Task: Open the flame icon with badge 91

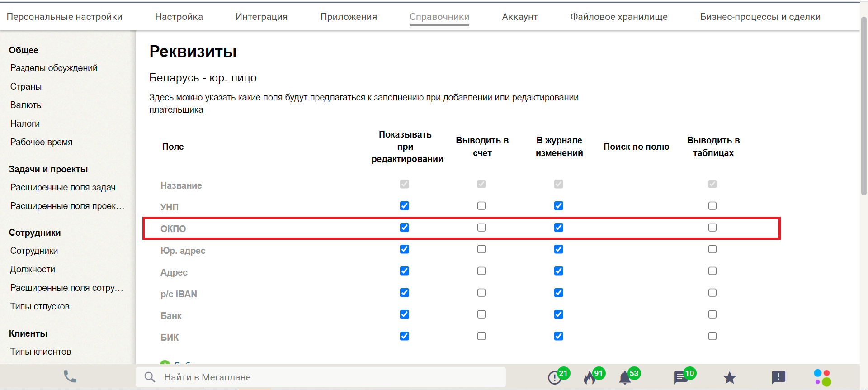Action: pos(590,377)
